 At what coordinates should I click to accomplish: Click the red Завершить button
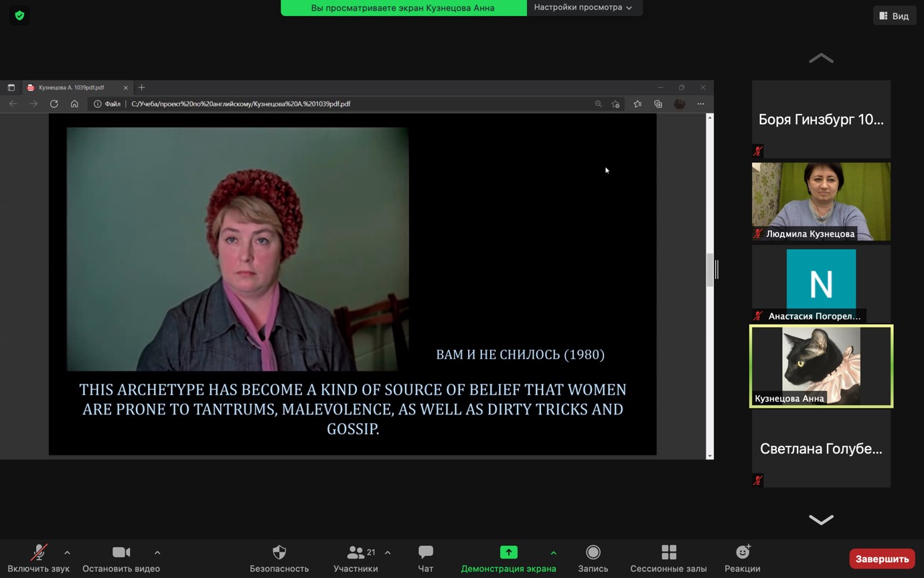tap(882, 559)
